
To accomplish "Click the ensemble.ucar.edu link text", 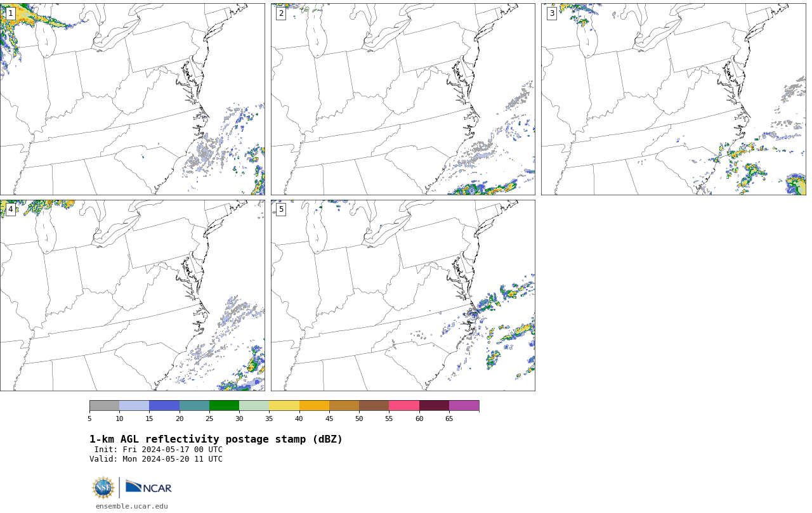I will point(132,506).
